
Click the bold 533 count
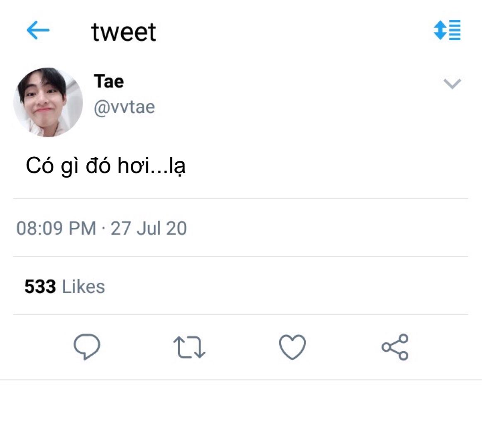pos(40,287)
